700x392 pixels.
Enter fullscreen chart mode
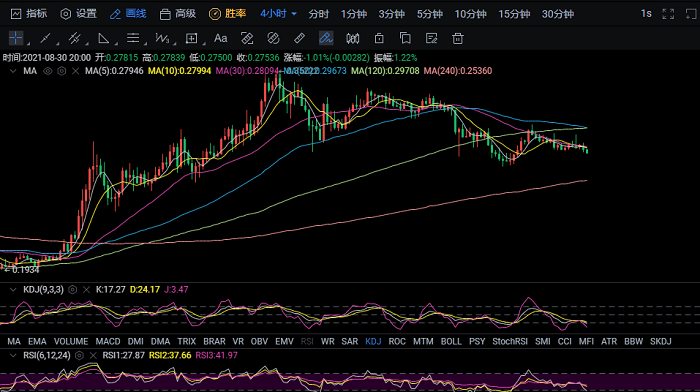(x=668, y=14)
